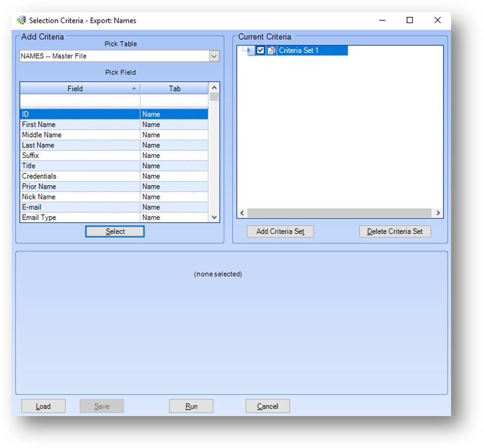Load saved criteria with Load button
483x448 pixels.
(x=44, y=406)
